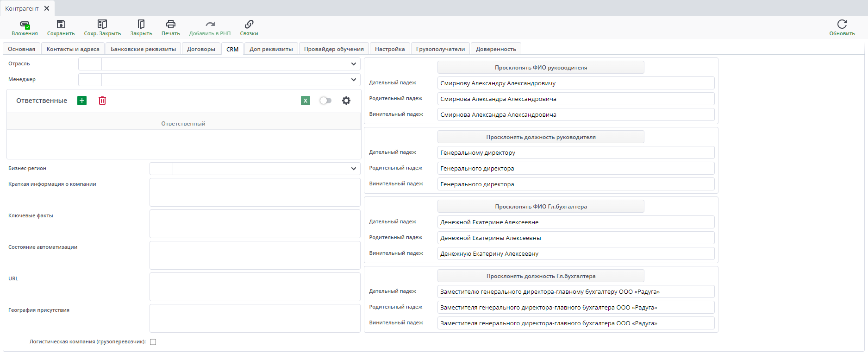Select the CRM tab
Viewport: 868px width, 354px height.
(x=232, y=49)
